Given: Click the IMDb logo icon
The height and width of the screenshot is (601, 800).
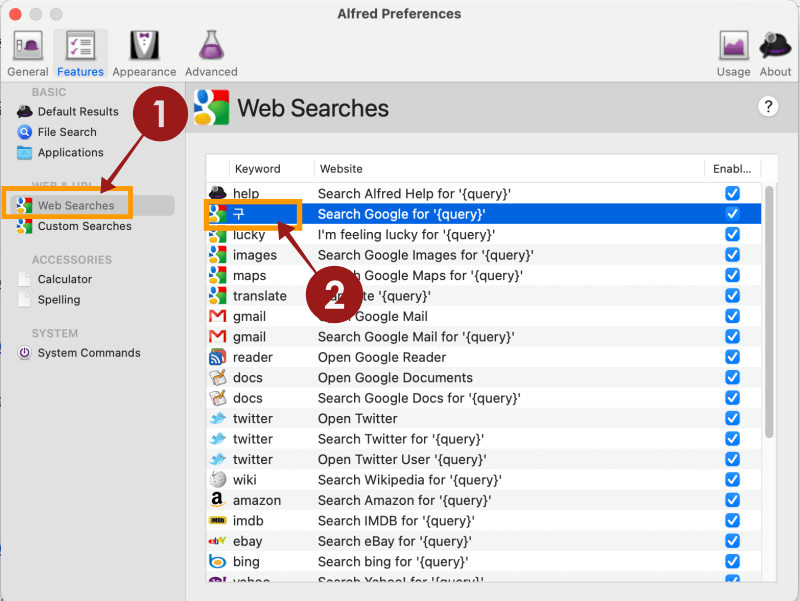Looking at the screenshot, I should pos(217,520).
